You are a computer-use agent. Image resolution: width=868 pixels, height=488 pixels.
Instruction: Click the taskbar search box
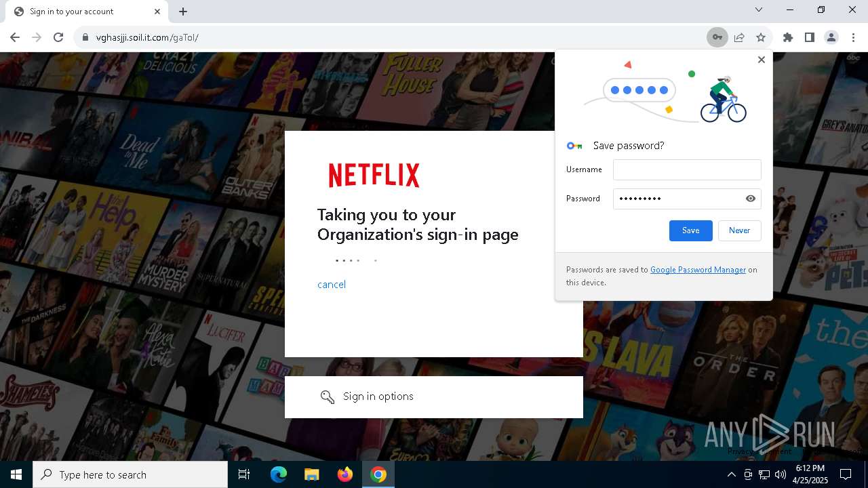pos(130,474)
